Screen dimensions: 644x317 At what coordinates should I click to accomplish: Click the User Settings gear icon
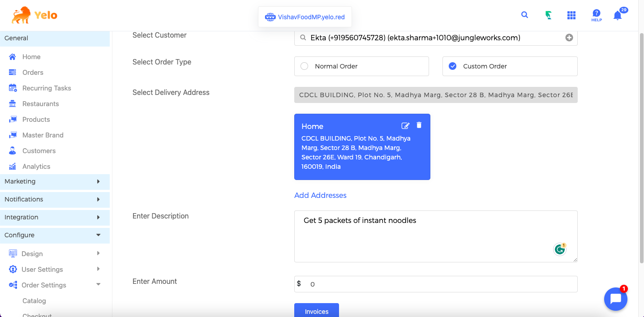(x=13, y=270)
